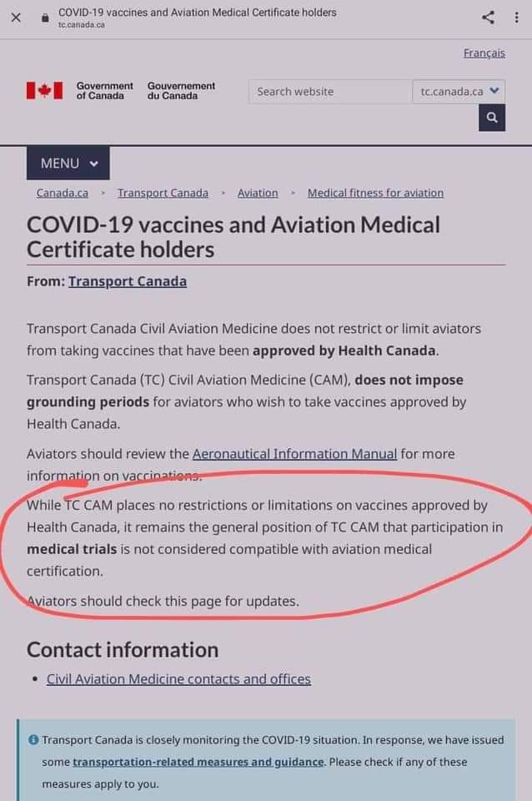
Task: Open the three-dot browser options menu
Action: tap(517, 18)
